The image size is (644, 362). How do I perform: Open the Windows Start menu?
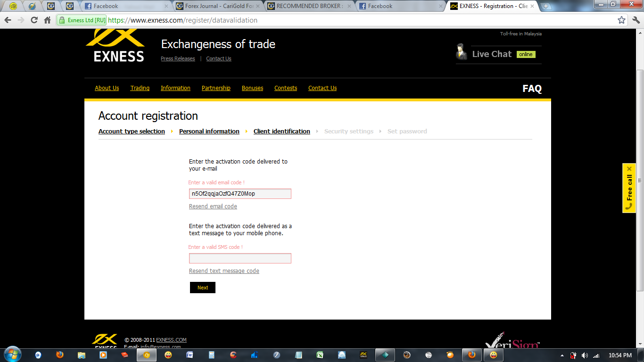click(x=12, y=354)
